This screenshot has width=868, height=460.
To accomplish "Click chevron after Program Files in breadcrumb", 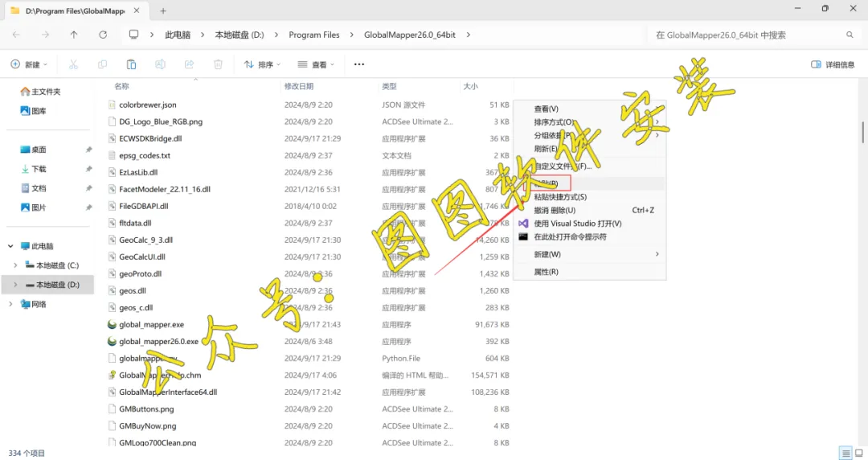I will click(351, 35).
